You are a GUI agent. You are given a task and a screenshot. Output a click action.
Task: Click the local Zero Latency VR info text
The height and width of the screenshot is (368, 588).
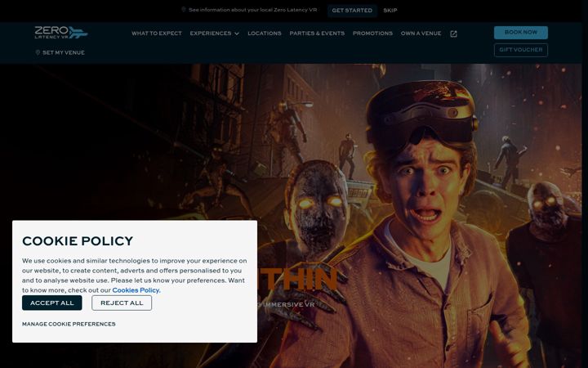[252, 10]
